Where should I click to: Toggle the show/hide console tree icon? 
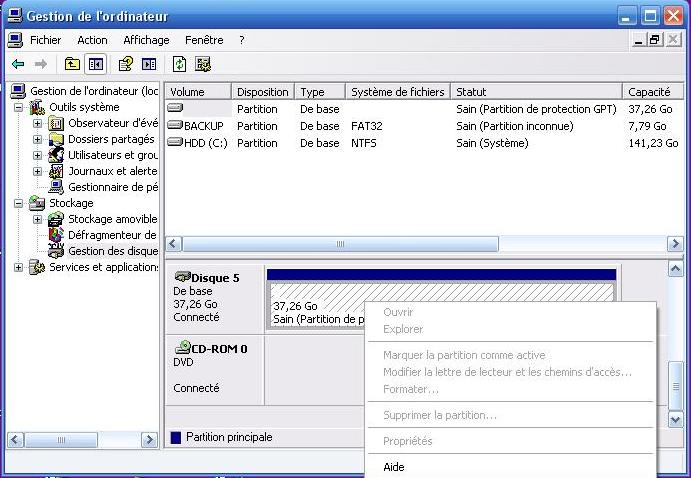coord(96,64)
